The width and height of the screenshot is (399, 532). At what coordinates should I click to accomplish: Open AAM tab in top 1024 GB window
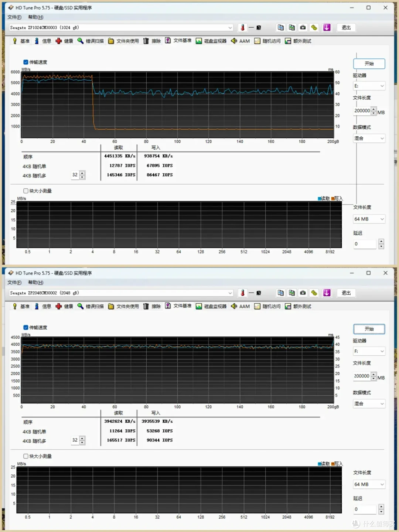click(x=240, y=41)
